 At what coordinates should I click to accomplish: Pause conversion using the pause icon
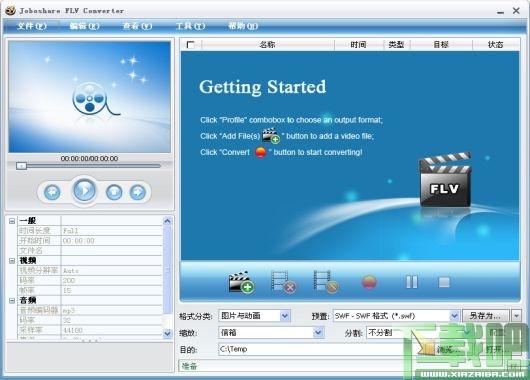coord(412,282)
